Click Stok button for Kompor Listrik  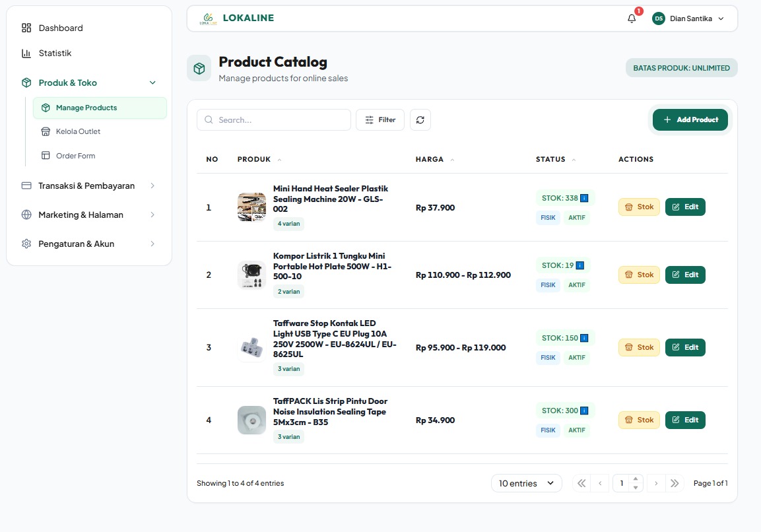[x=639, y=275]
